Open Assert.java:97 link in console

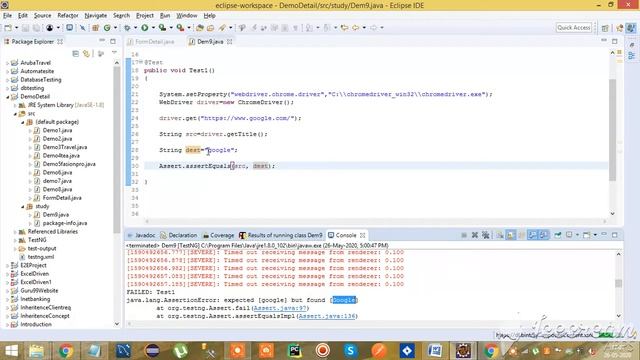[x=280, y=308]
